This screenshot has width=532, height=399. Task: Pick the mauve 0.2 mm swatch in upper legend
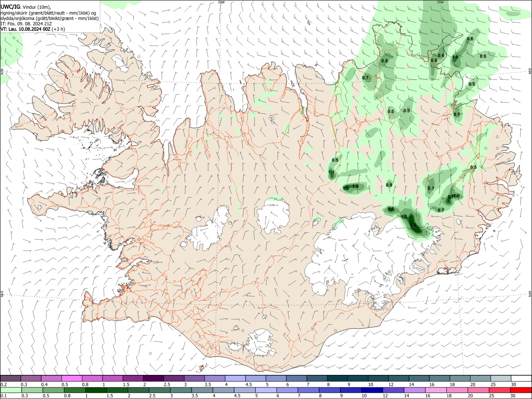pyautogui.click(x=11, y=378)
